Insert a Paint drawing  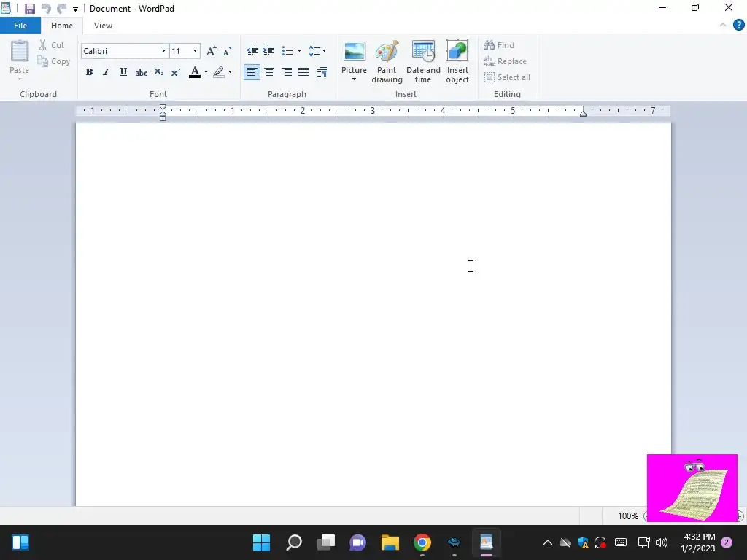tap(387, 62)
